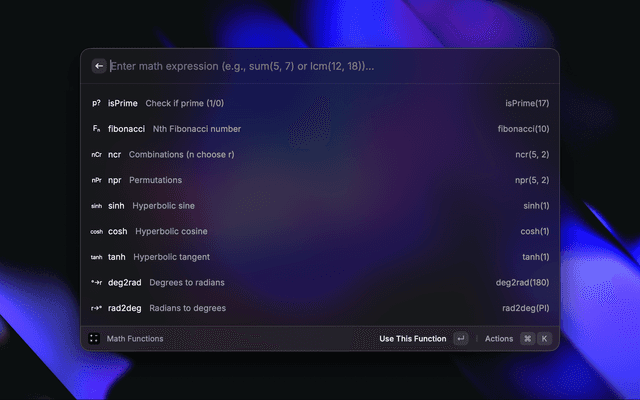Click the back arrow button
The image size is (640, 400).
click(98, 66)
